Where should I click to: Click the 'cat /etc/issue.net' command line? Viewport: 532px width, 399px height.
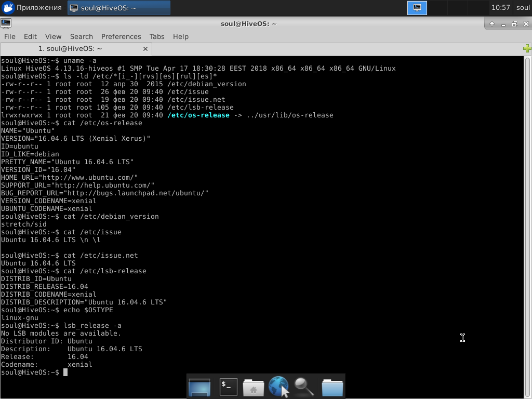pos(69,256)
